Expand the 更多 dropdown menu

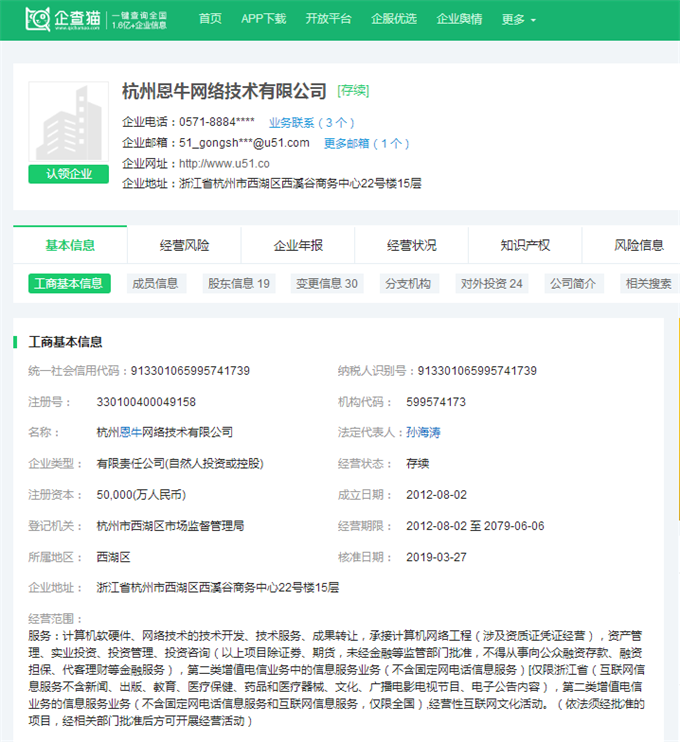click(519, 19)
